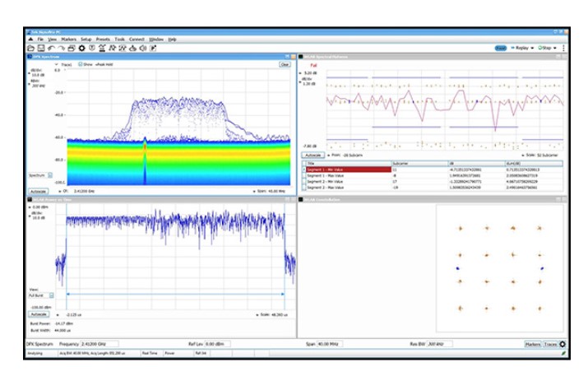Click the speaker audio icon in toolbar
The image size is (588, 381).
(x=142, y=48)
